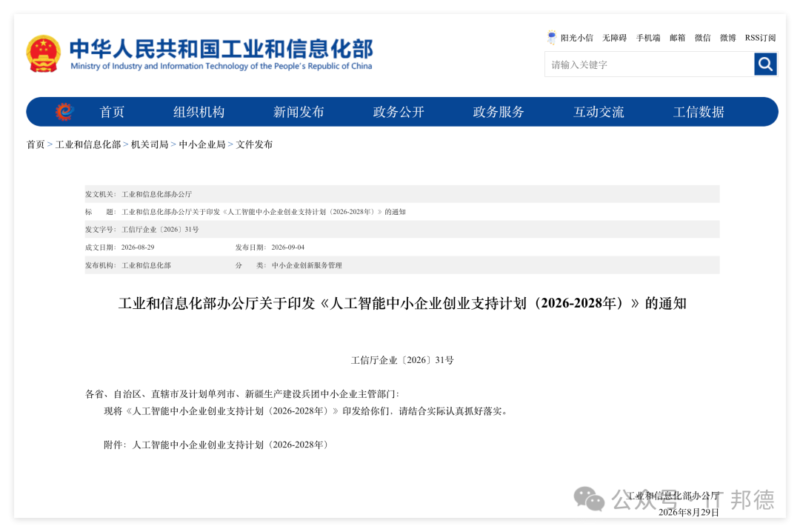Click 首页 in the breadcrumb
Image resolution: width=800 pixels, height=532 pixels.
36,144
